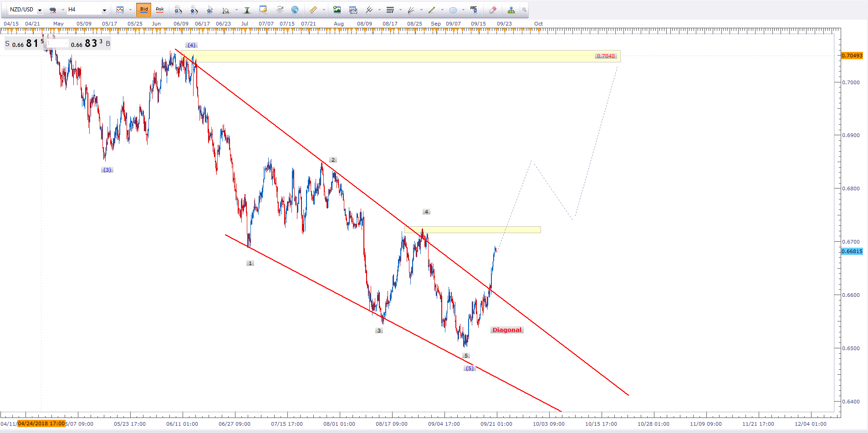Click the zoom out magnifier icon
The width and height of the screenshot is (868, 433).
click(194, 10)
